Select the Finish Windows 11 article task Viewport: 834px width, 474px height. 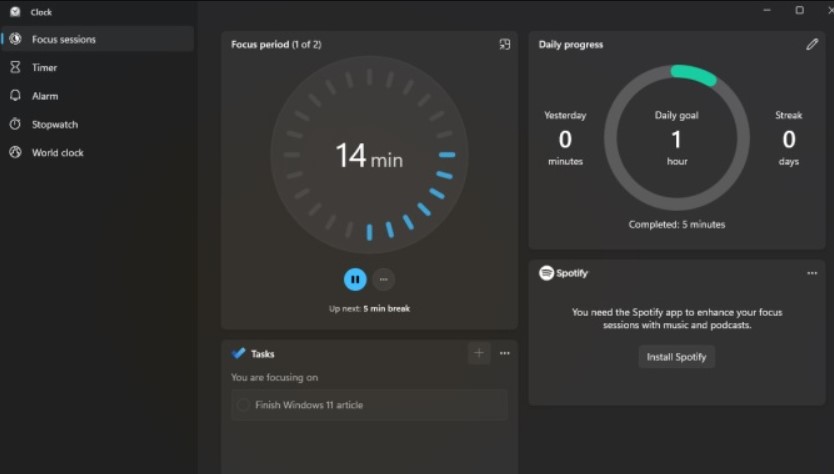(369, 405)
